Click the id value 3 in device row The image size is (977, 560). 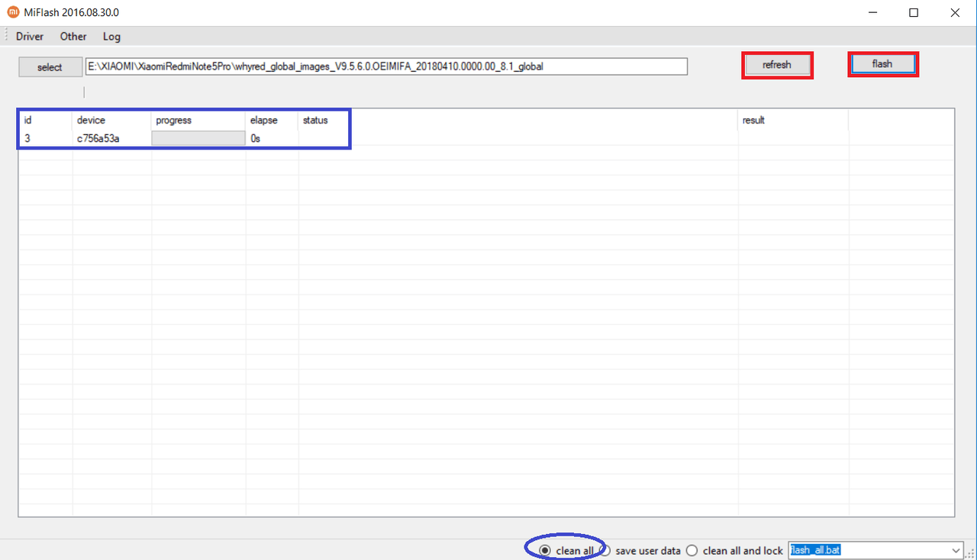tap(27, 139)
